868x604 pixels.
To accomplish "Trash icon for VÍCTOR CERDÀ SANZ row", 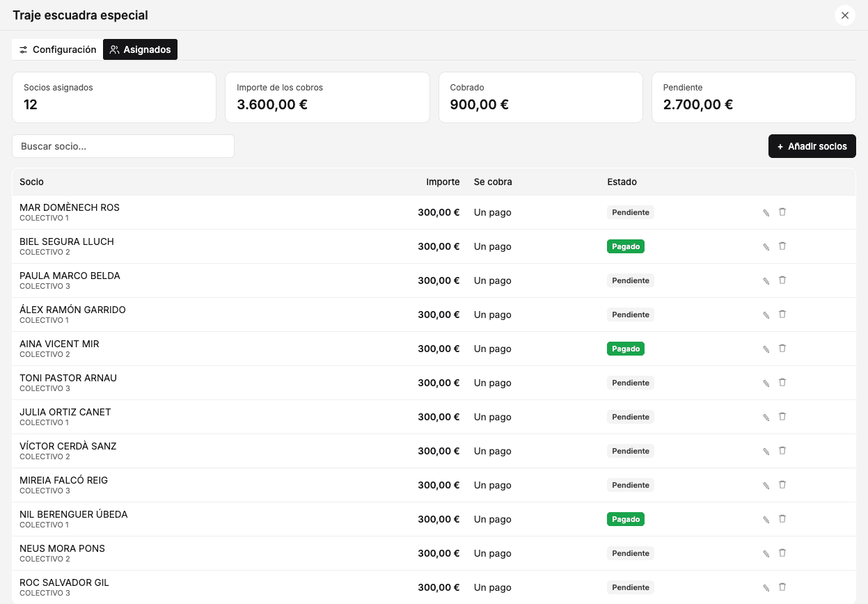I will pyautogui.click(x=782, y=451).
